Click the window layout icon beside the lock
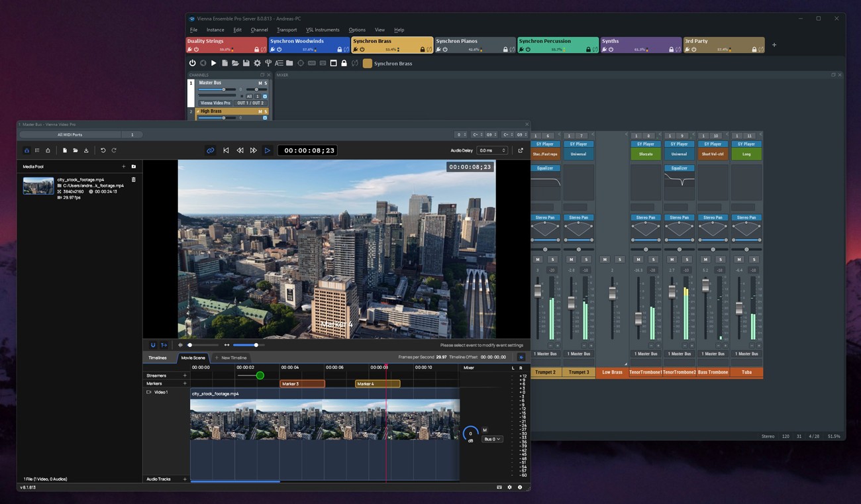 (x=333, y=63)
